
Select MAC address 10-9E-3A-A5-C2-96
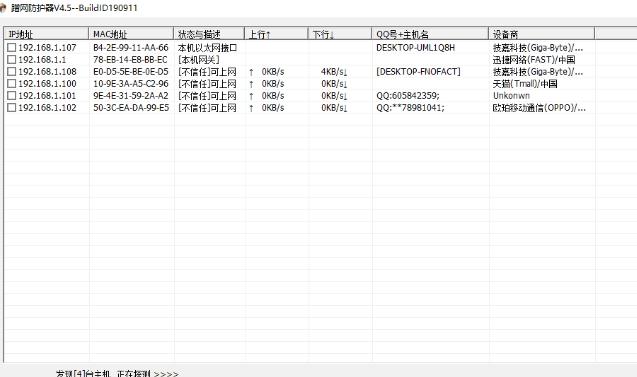(x=130, y=84)
